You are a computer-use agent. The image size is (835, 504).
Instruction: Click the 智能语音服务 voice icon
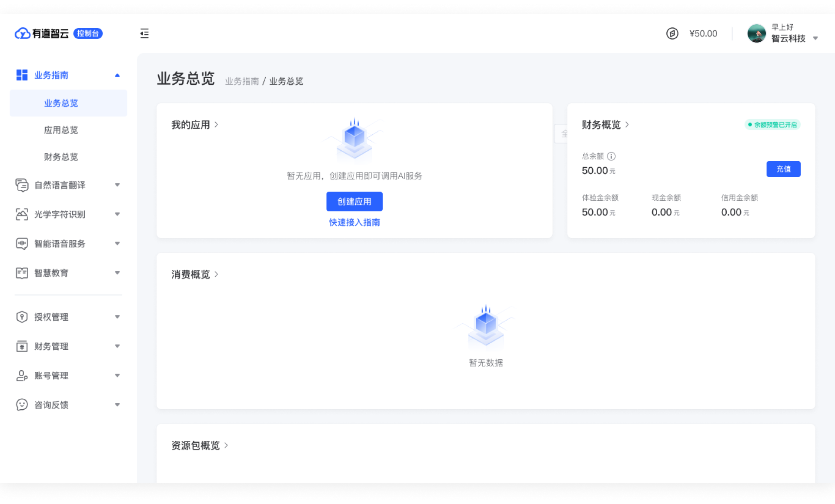pos(22,244)
